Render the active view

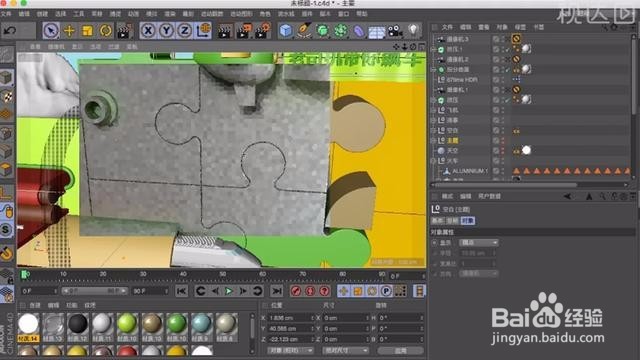224,31
